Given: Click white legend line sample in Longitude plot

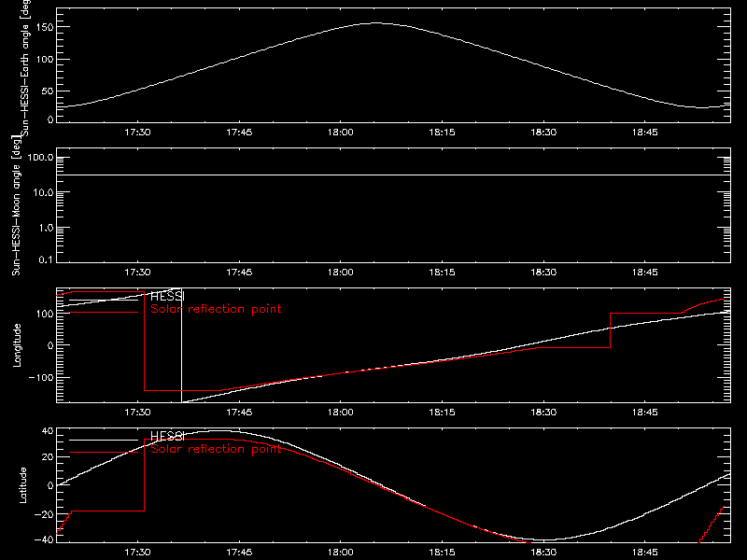Looking at the screenshot, I should [x=104, y=300].
